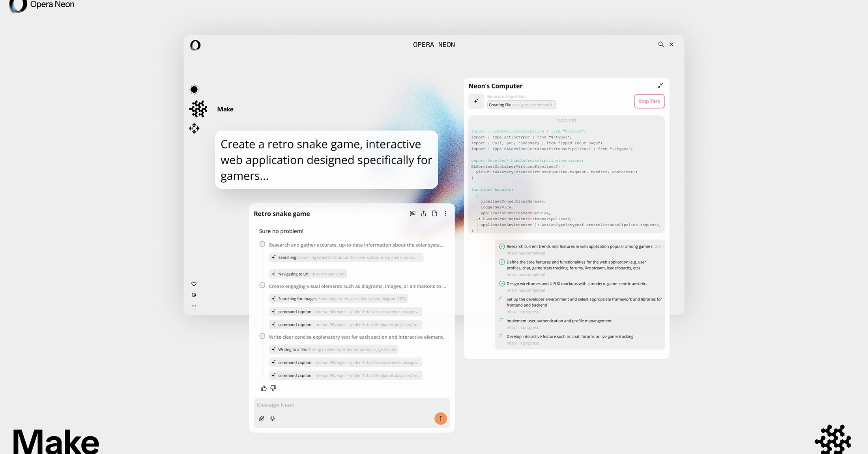Click progress spinner of Implement user authentication
The height and width of the screenshot is (454, 868).
click(x=501, y=320)
